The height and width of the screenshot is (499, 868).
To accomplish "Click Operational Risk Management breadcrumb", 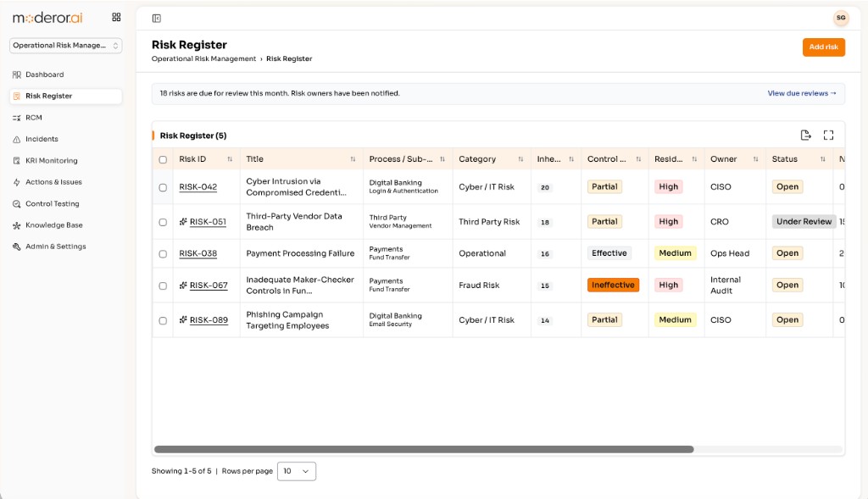I will pyautogui.click(x=203, y=58).
